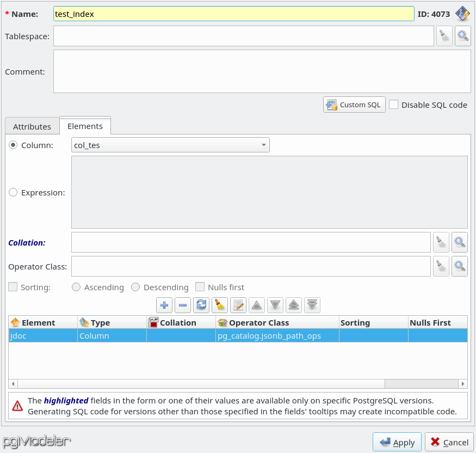Select the Column radio button
Screen dimensions: 476x453
(x=13, y=145)
